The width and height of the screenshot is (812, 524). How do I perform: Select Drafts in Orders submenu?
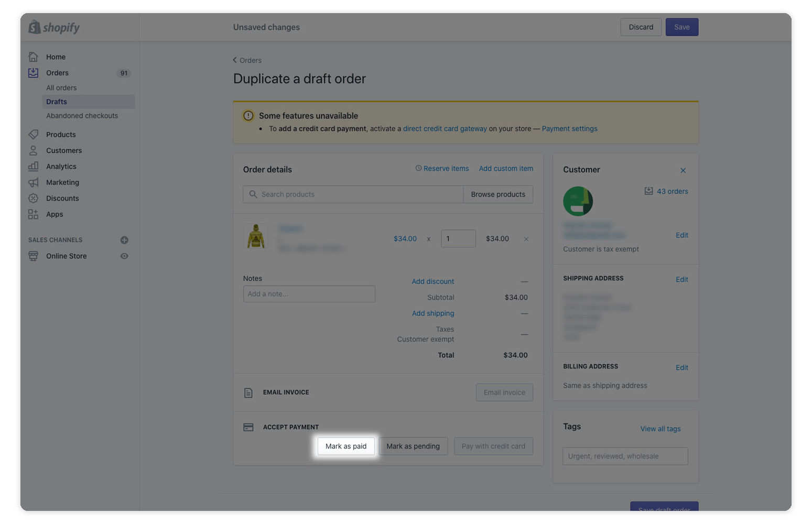point(57,102)
